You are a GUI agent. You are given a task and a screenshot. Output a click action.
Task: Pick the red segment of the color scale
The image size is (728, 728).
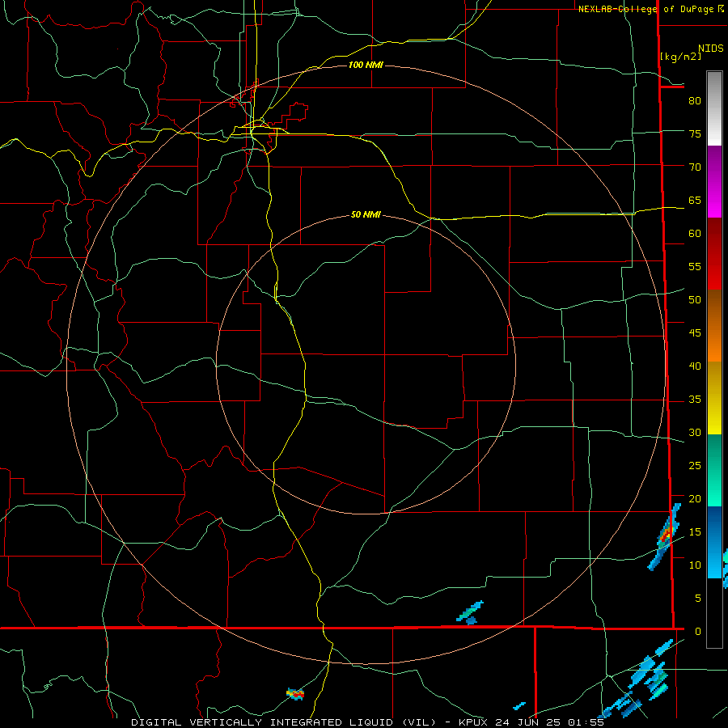pyautogui.click(x=714, y=253)
